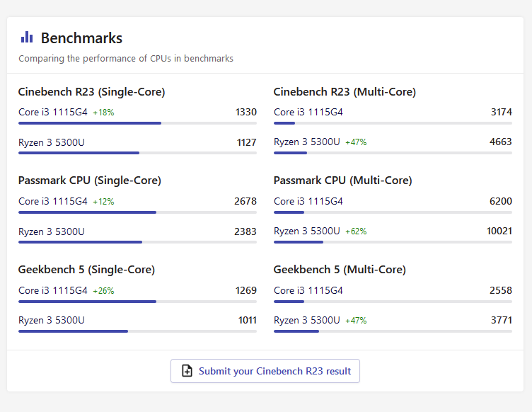
Task: Click the score value 1127
Action: pos(247,142)
